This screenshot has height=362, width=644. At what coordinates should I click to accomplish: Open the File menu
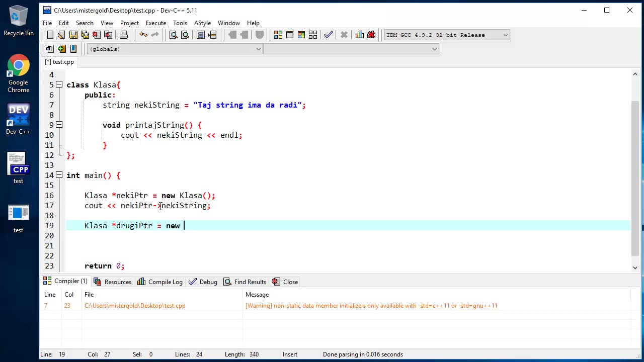click(x=47, y=23)
